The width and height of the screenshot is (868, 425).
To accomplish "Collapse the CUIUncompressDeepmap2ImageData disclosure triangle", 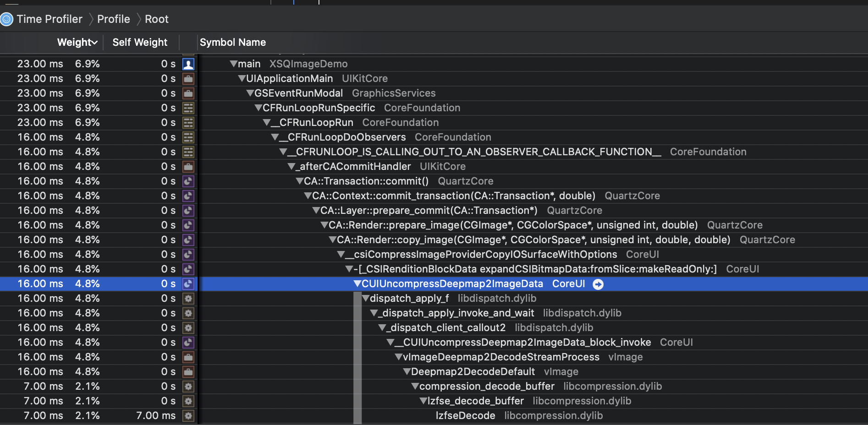I will tap(357, 284).
